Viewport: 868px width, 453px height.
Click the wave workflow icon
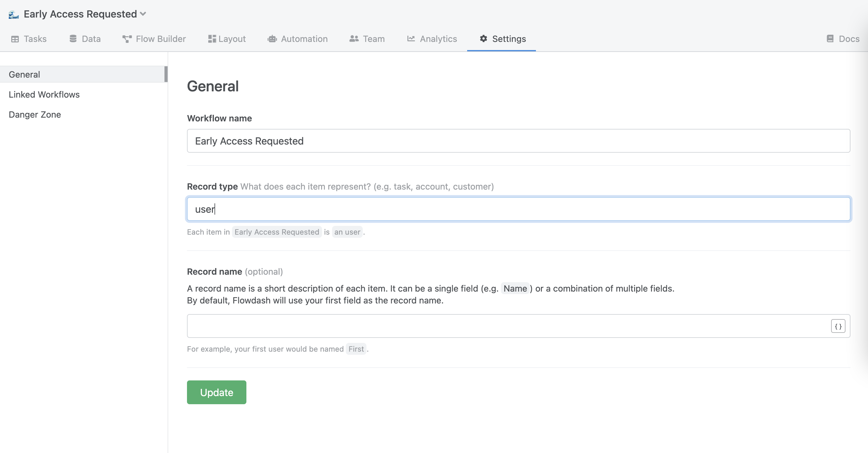pos(13,14)
